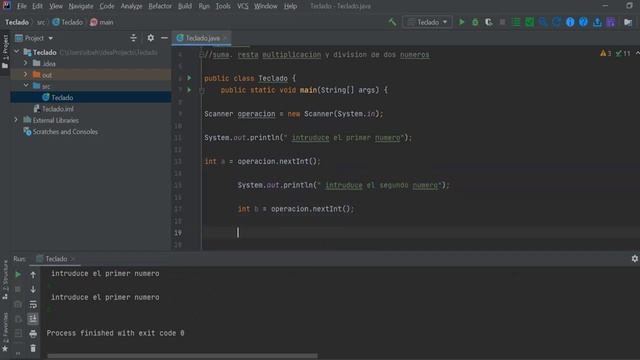Screen dimensions: 640x360
Task: Click the green hammer Build Project icon
Action: 392,22
